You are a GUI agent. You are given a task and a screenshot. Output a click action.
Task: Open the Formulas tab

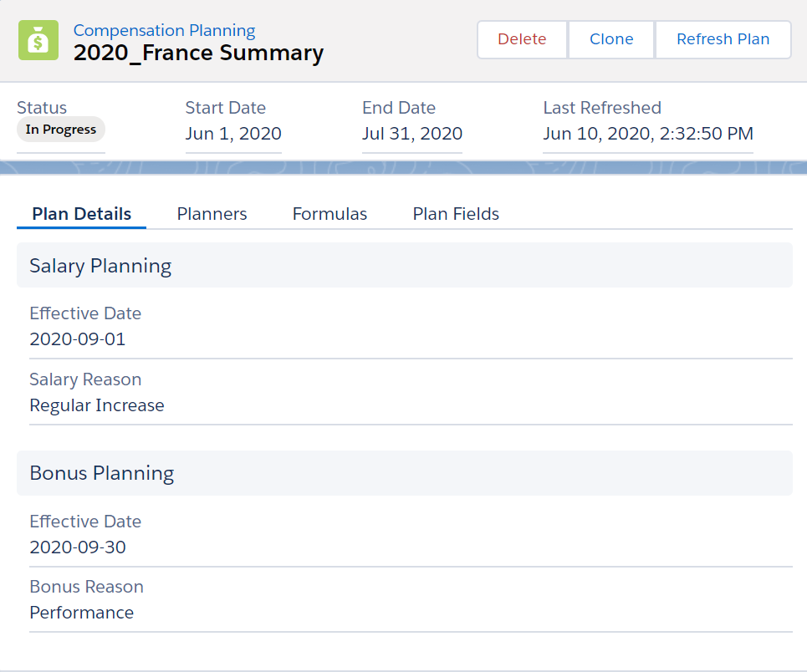pos(329,214)
